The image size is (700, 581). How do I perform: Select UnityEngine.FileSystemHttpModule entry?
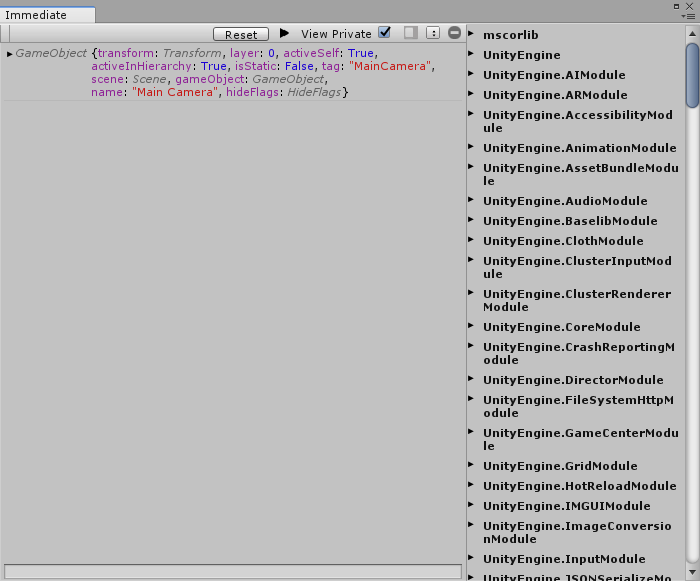(578, 406)
